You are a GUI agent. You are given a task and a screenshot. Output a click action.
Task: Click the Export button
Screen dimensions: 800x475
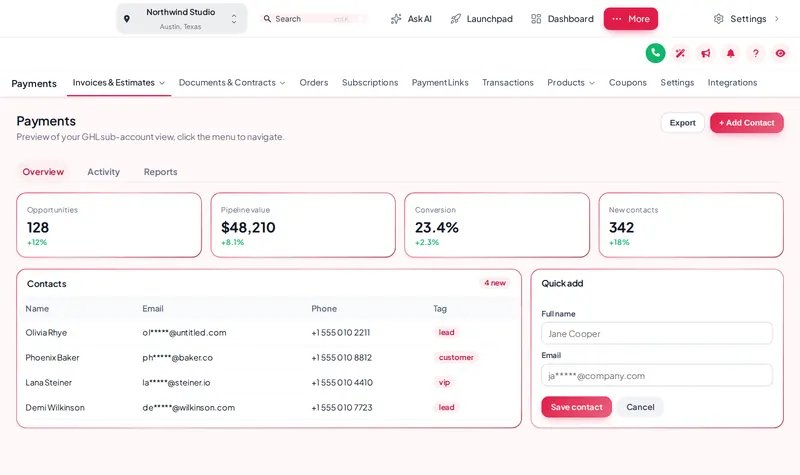click(683, 123)
